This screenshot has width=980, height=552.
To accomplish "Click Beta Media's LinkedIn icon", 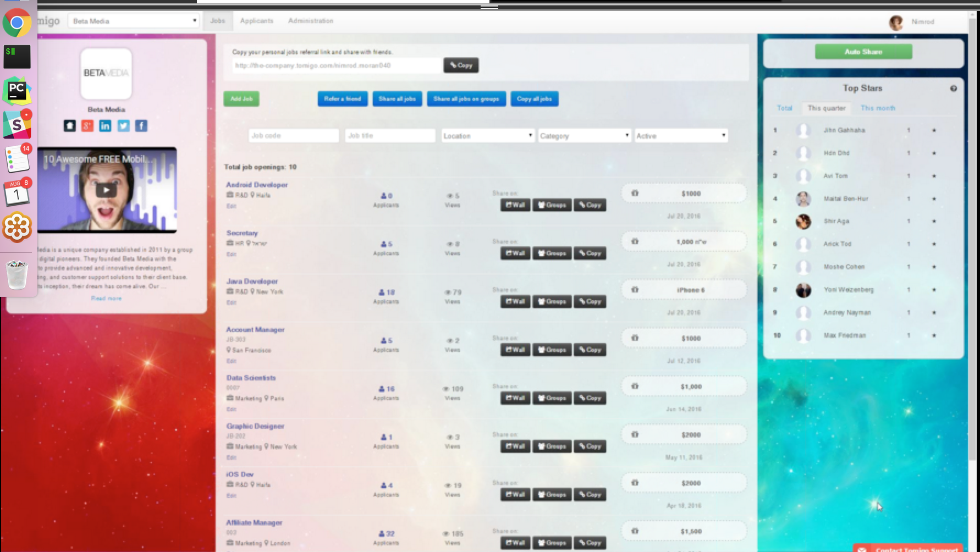I will pyautogui.click(x=105, y=126).
